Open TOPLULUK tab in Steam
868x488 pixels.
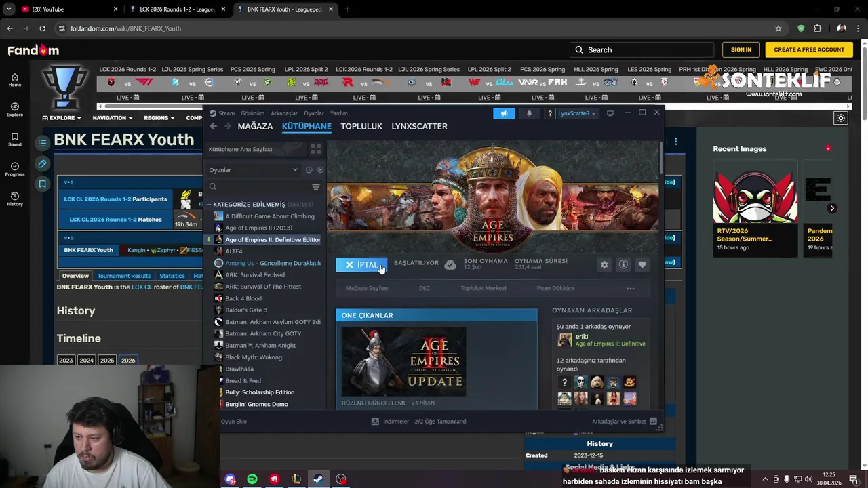[361, 126]
